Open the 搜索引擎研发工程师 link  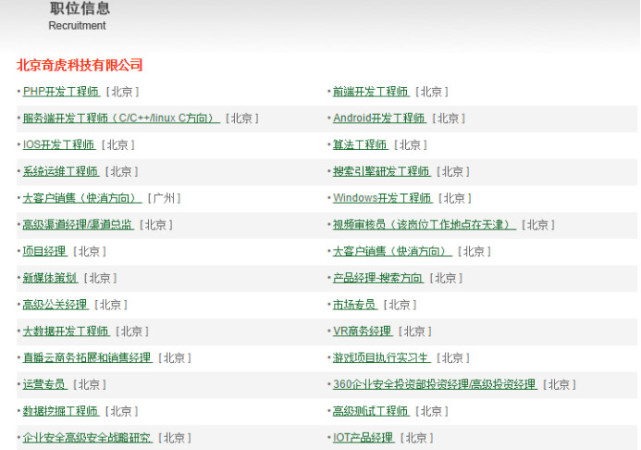382,171
